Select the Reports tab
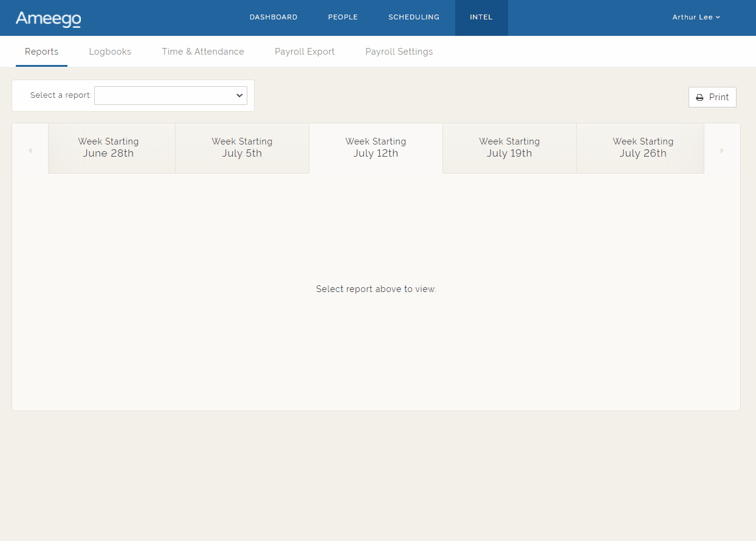756x541 pixels. point(41,52)
